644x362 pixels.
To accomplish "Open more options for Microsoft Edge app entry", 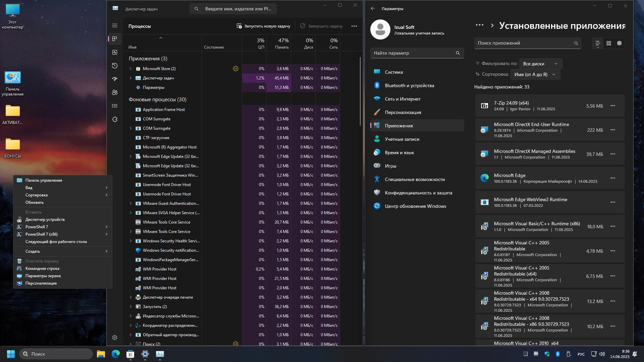I will (613, 178).
